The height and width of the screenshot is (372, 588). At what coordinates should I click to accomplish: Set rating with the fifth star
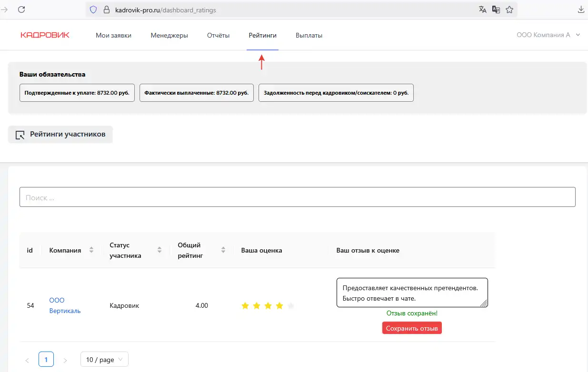point(291,306)
